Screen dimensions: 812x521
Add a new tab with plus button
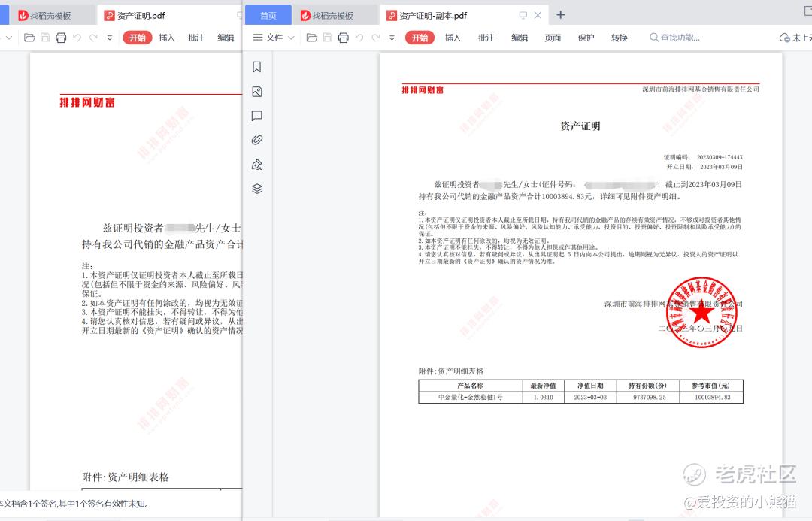[560, 15]
